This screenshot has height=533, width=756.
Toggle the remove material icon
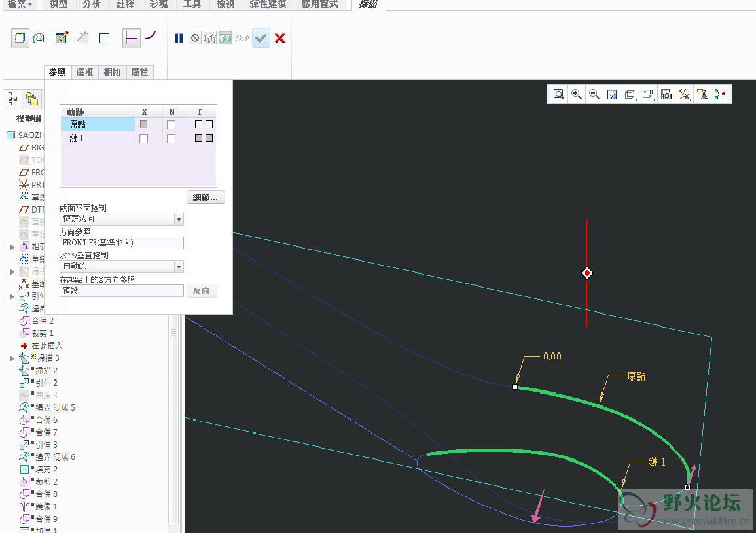tap(83, 37)
